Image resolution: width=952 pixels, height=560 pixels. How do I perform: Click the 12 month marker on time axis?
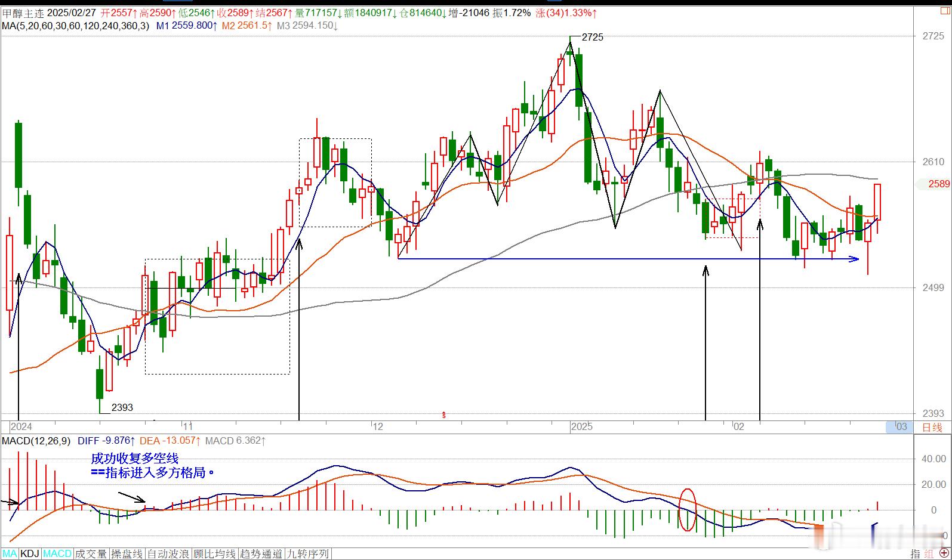tap(377, 426)
